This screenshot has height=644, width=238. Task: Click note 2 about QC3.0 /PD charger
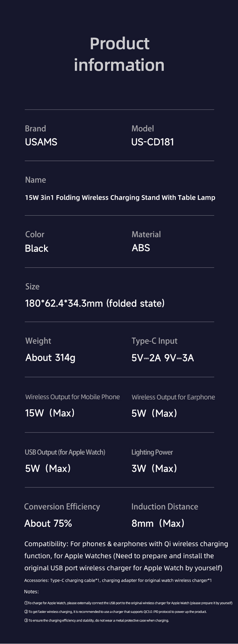[x=116, y=612]
